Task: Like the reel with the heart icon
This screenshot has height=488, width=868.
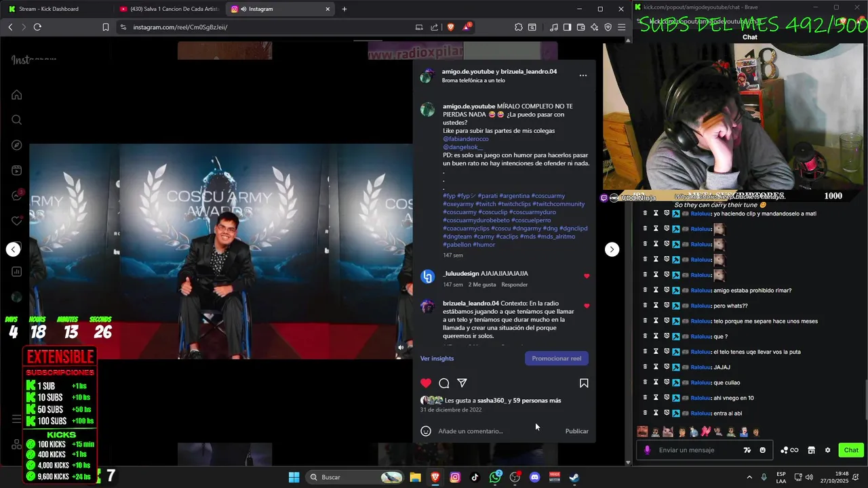Action: [426, 383]
